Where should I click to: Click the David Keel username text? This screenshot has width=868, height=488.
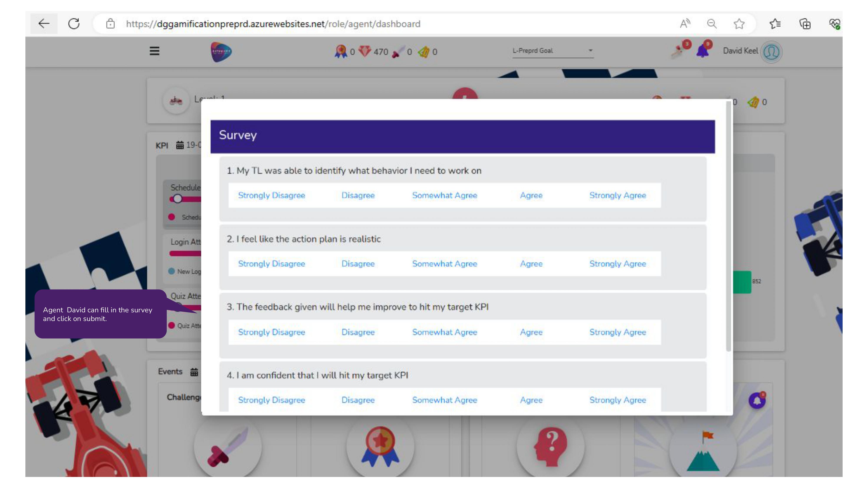(740, 51)
